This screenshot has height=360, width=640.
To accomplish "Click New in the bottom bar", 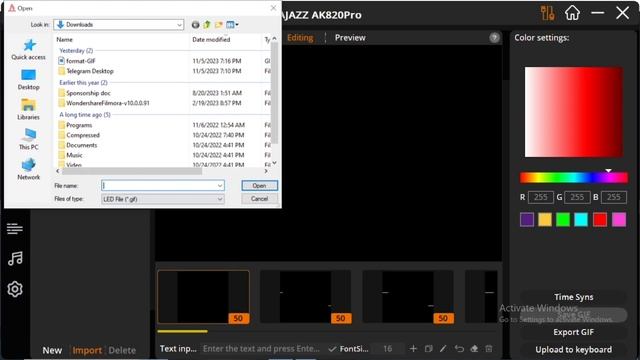I will [x=52, y=351].
